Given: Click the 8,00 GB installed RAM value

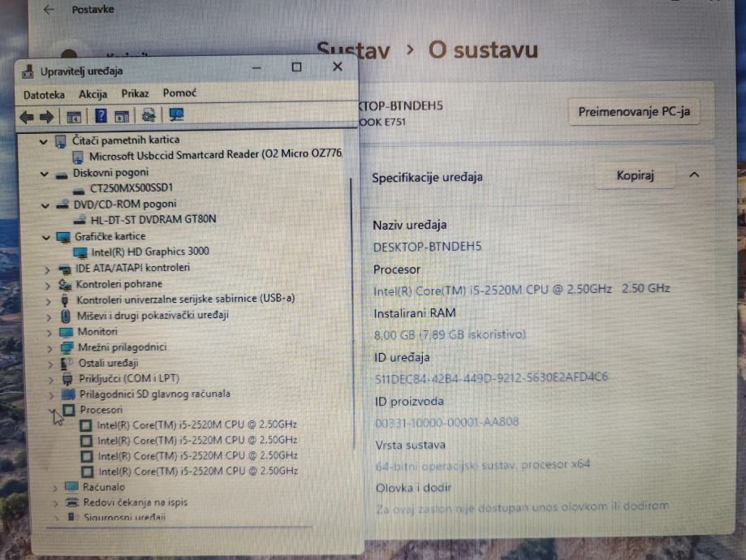Looking at the screenshot, I should coord(450,334).
